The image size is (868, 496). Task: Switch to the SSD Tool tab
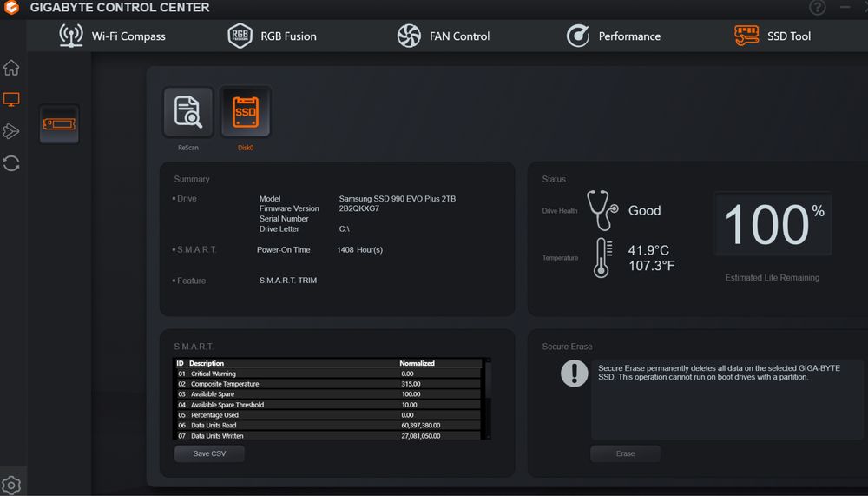773,36
